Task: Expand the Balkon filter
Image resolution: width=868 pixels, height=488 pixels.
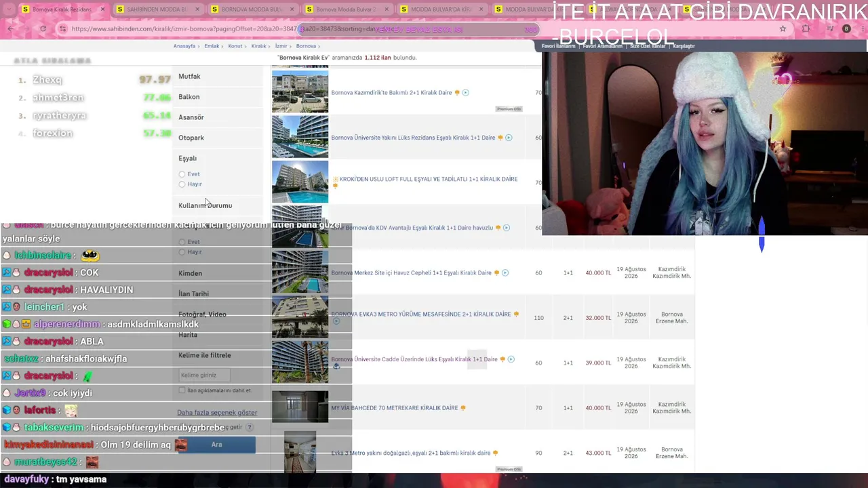Action: point(189,97)
